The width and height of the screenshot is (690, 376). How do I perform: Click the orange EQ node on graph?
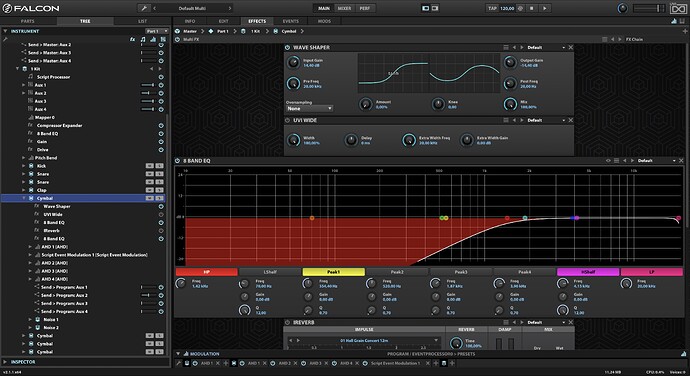tap(312, 218)
